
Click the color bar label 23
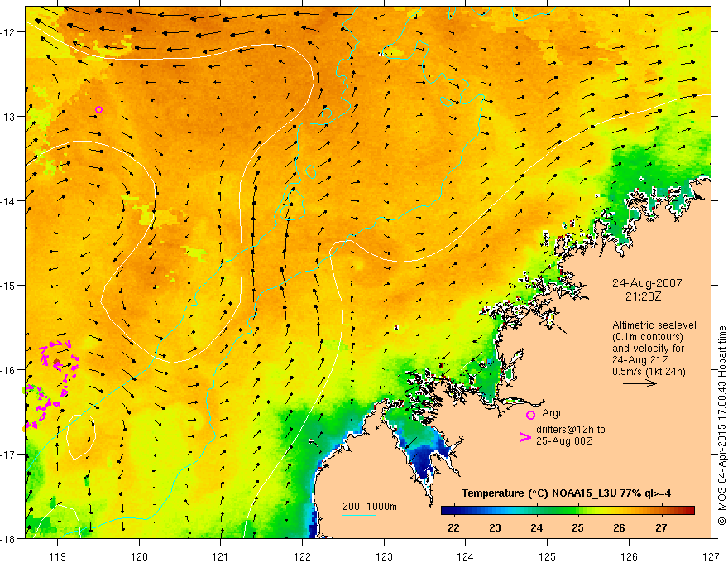(495, 527)
